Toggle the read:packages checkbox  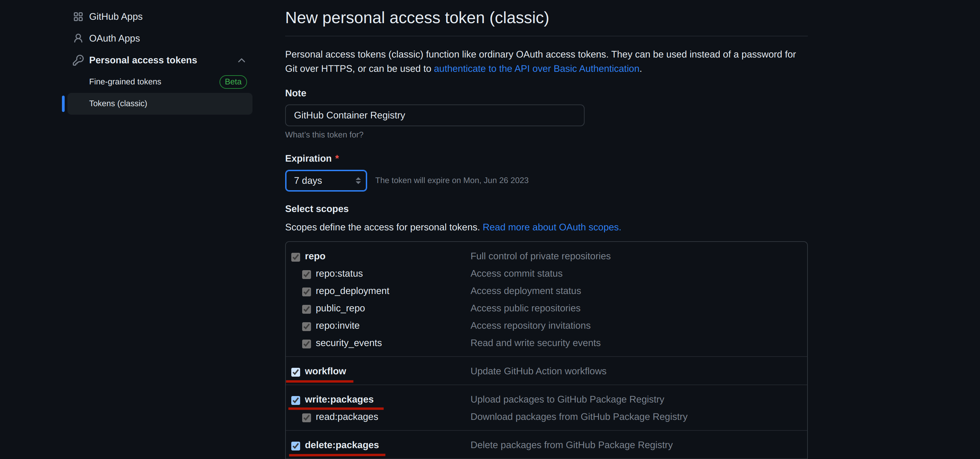point(306,417)
